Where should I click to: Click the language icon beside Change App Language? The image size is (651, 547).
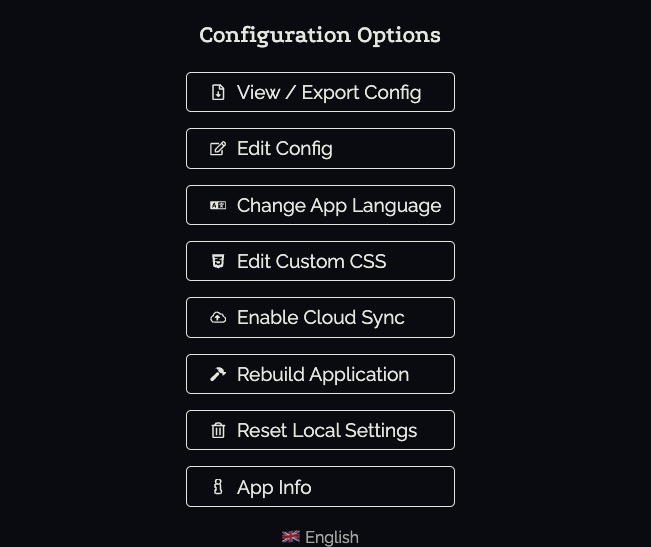[x=218, y=205]
